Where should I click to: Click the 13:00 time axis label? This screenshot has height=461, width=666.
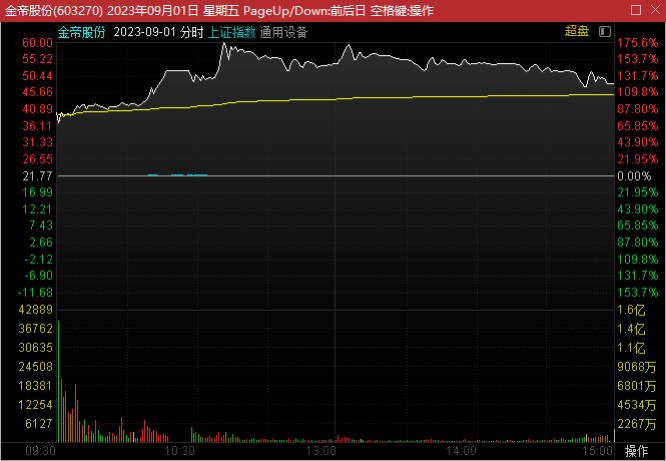(321, 451)
